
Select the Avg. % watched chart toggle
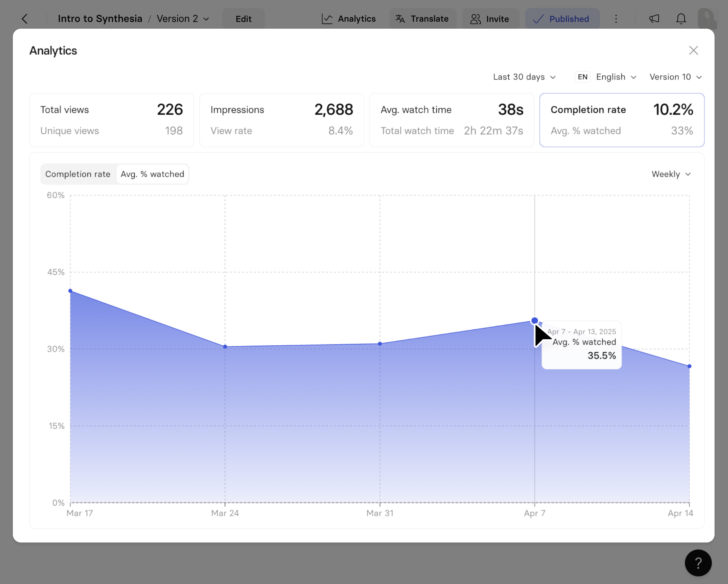click(x=152, y=174)
